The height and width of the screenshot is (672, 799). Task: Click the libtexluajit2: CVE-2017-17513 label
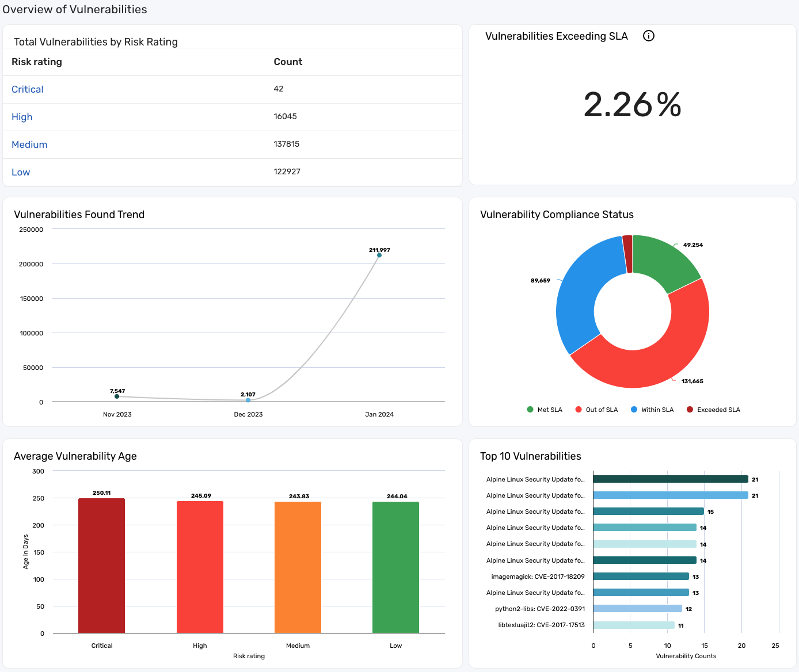542,625
